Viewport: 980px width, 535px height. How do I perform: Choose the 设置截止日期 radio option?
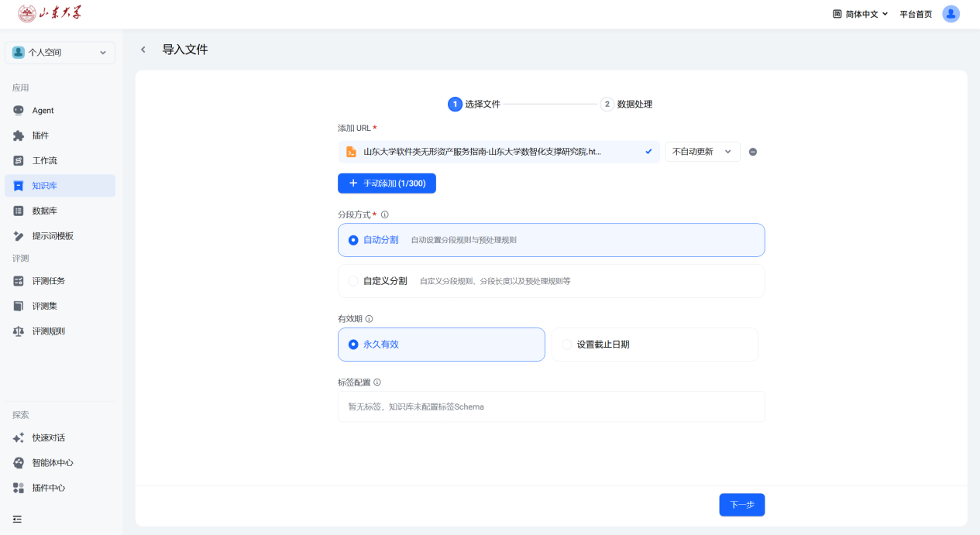pyautogui.click(x=567, y=345)
